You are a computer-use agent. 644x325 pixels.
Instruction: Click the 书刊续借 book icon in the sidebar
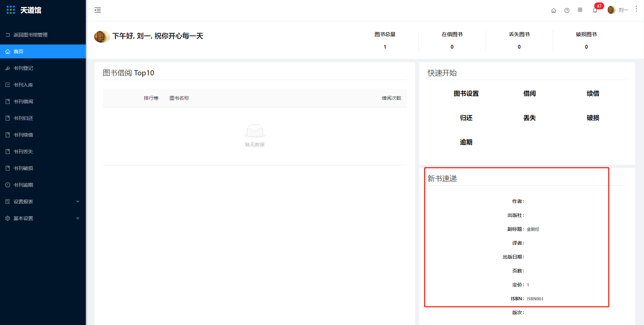point(8,135)
